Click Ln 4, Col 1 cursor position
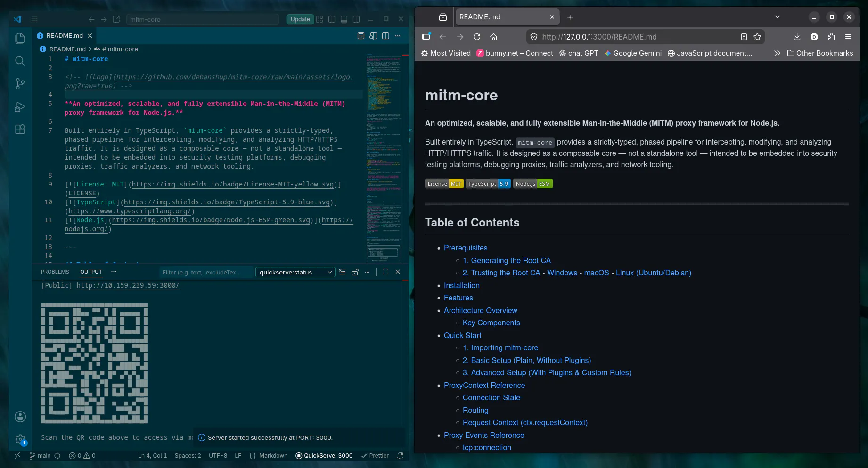The width and height of the screenshot is (868, 468). tap(152, 455)
